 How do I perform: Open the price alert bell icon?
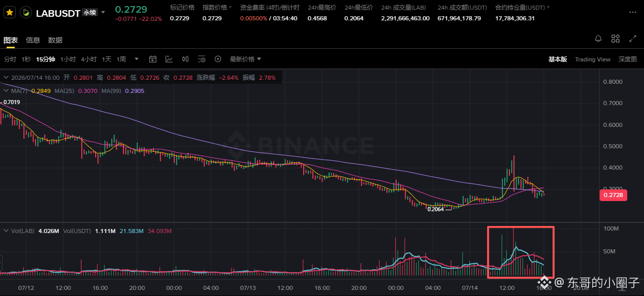(598, 39)
